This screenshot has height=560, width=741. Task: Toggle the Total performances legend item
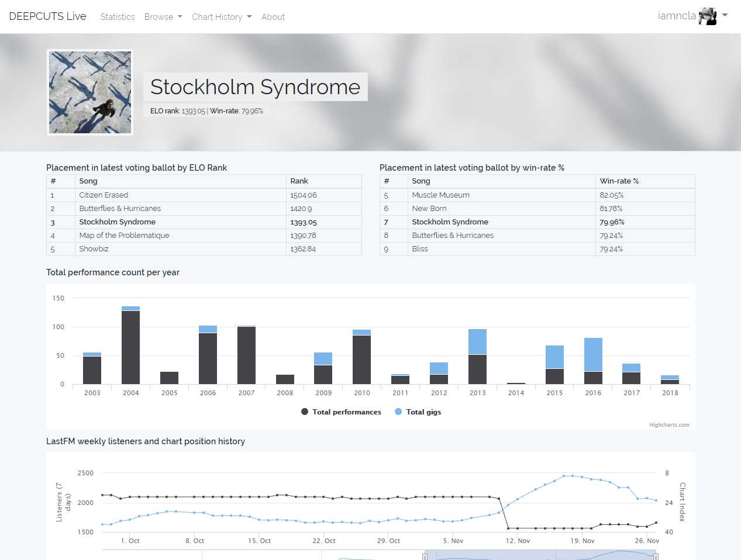pos(341,412)
